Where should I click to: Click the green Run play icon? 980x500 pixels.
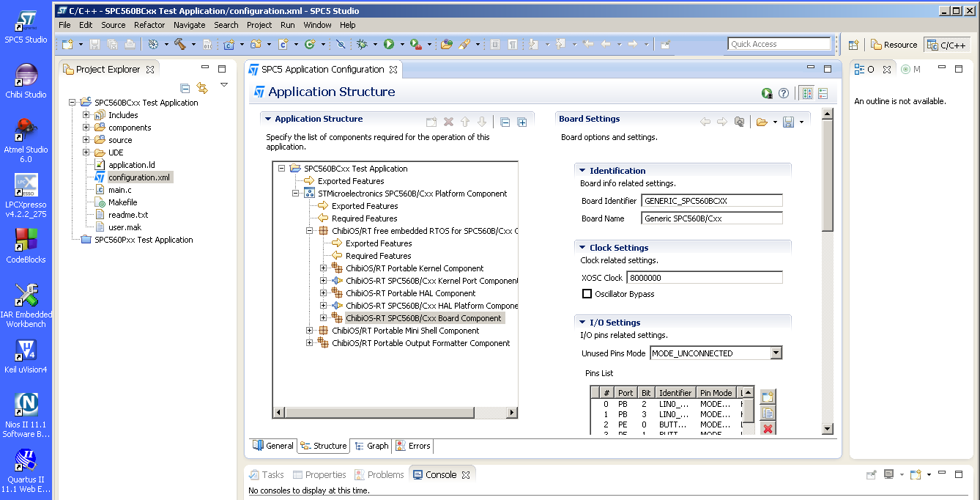389,44
